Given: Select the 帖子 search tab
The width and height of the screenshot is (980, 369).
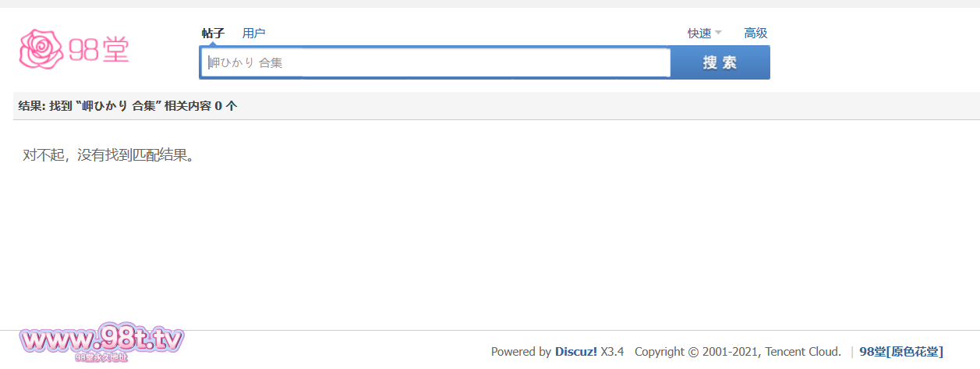Looking at the screenshot, I should click(x=213, y=33).
